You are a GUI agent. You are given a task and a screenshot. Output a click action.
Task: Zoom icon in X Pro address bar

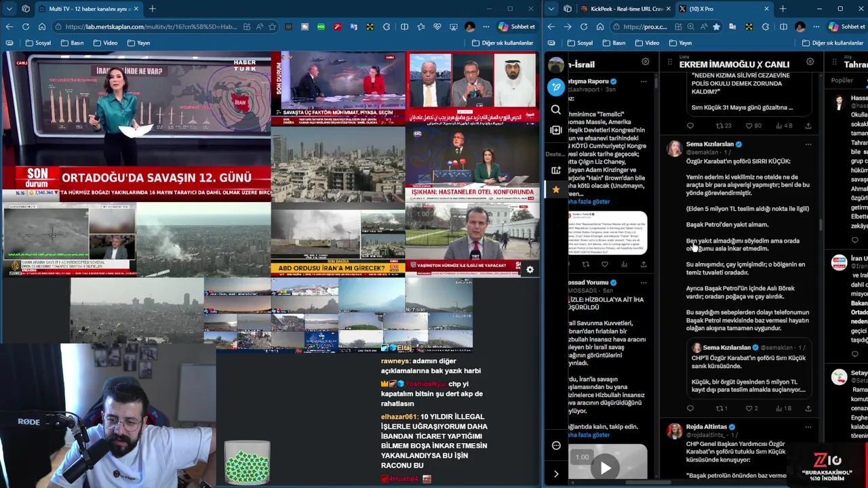690,26
